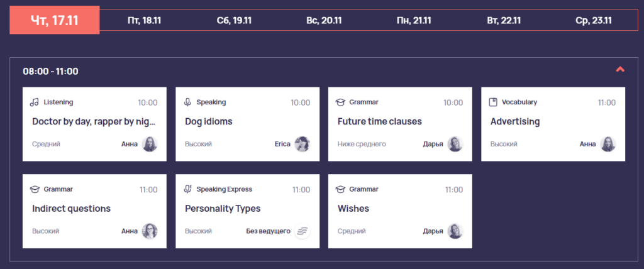Open the Вс, 20.11 date tab
The height and width of the screenshot is (269, 644).
click(x=324, y=20)
